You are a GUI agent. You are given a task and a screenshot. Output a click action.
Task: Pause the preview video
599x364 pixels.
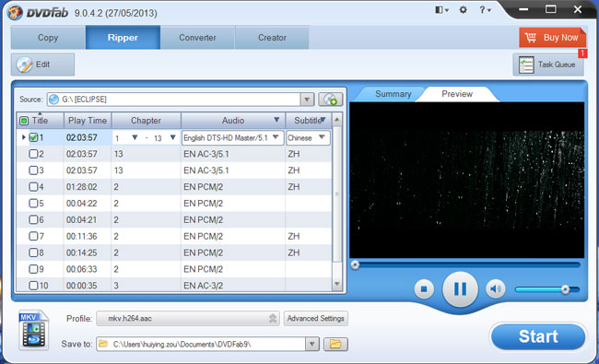tap(460, 289)
